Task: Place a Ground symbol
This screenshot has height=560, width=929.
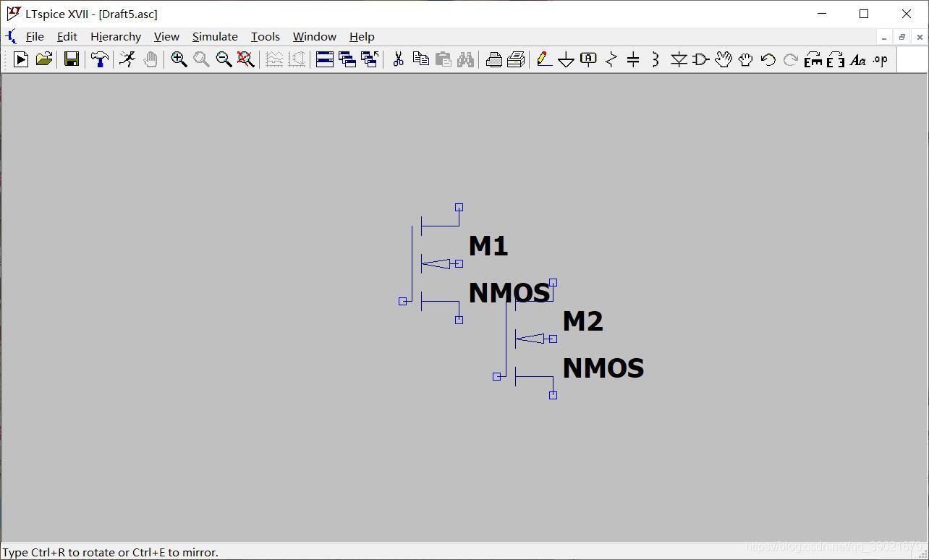Action: pos(567,59)
